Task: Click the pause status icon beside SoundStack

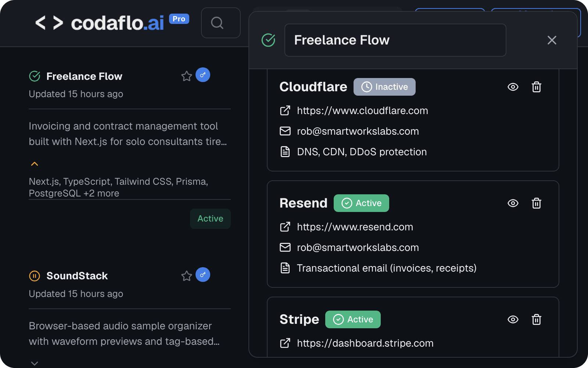Action: (x=34, y=276)
